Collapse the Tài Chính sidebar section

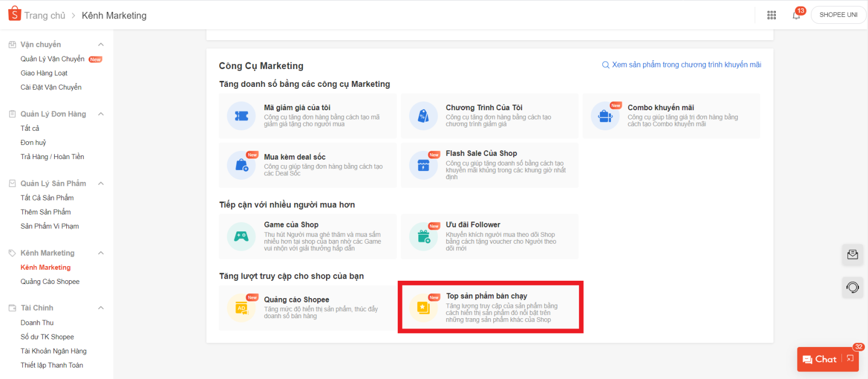click(x=101, y=308)
